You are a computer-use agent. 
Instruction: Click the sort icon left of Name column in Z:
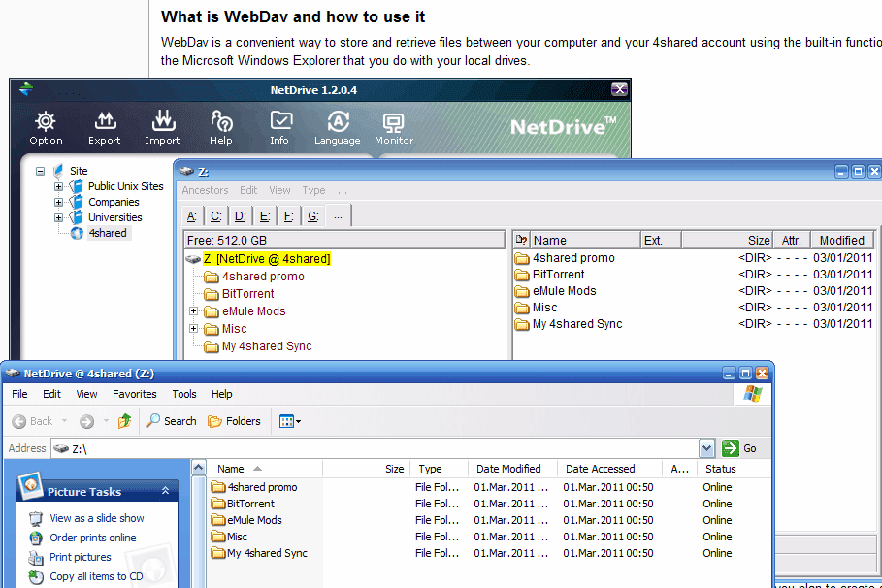pos(521,241)
